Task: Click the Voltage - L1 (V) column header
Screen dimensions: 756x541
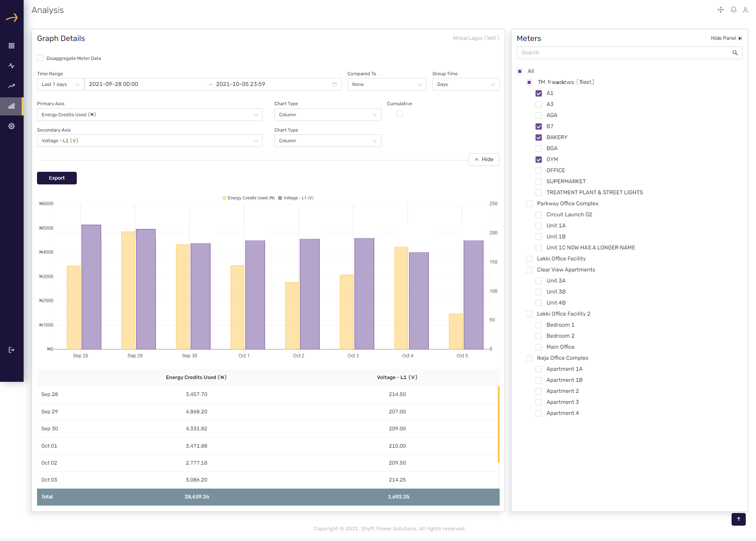Action: pyautogui.click(x=397, y=377)
